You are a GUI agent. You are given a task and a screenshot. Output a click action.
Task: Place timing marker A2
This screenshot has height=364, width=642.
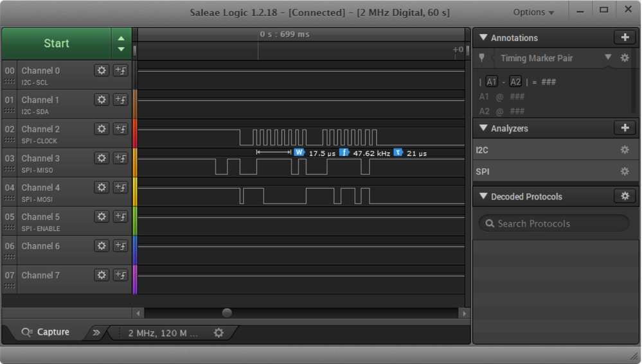pyautogui.click(x=515, y=82)
